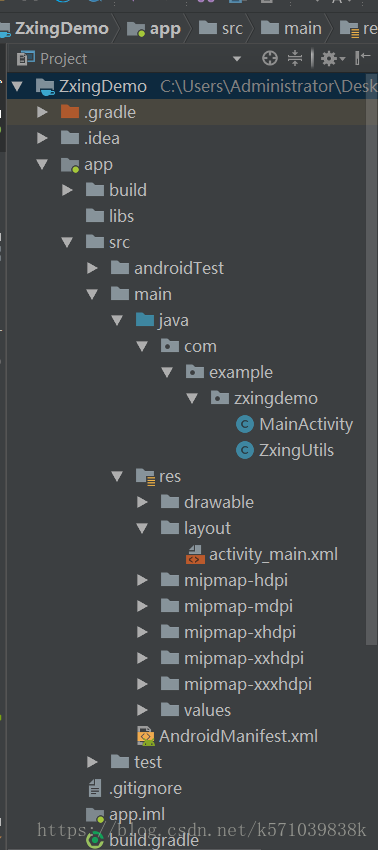Collapse the src folder
The image size is (378, 850).
67,242
